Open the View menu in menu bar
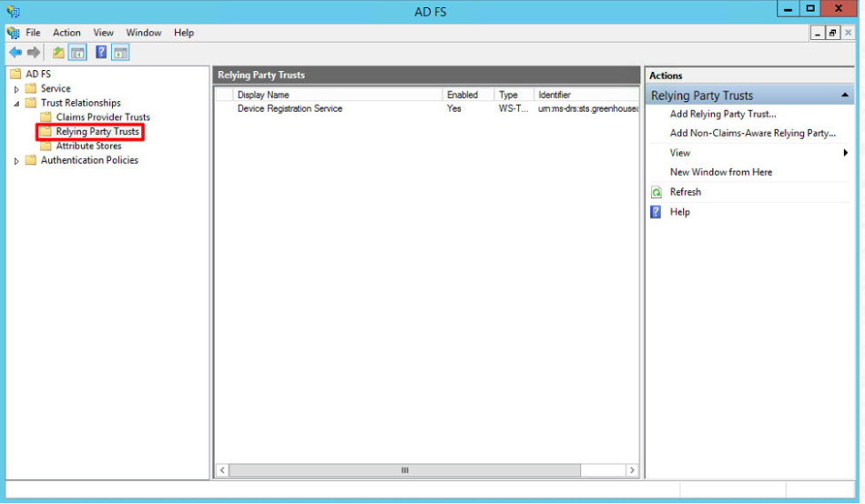Screen dimensions: 865x504 (x=103, y=33)
